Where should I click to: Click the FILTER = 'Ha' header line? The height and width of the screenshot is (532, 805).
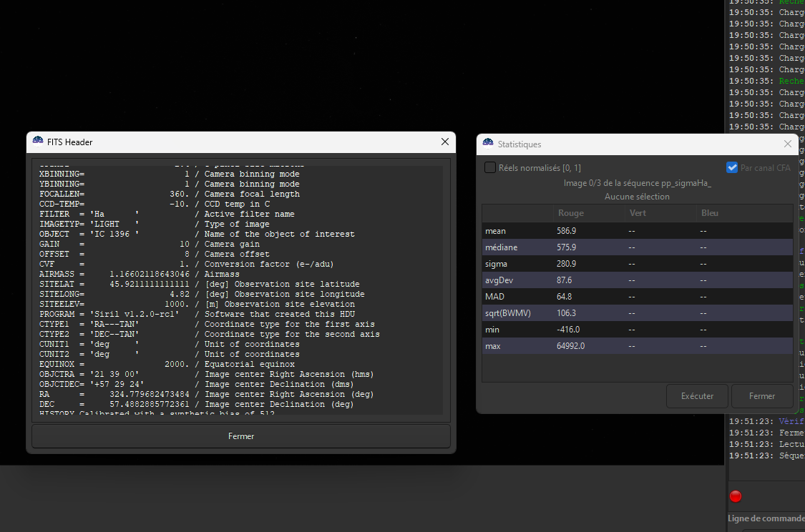pyautogui.click(x=167, y=214)
